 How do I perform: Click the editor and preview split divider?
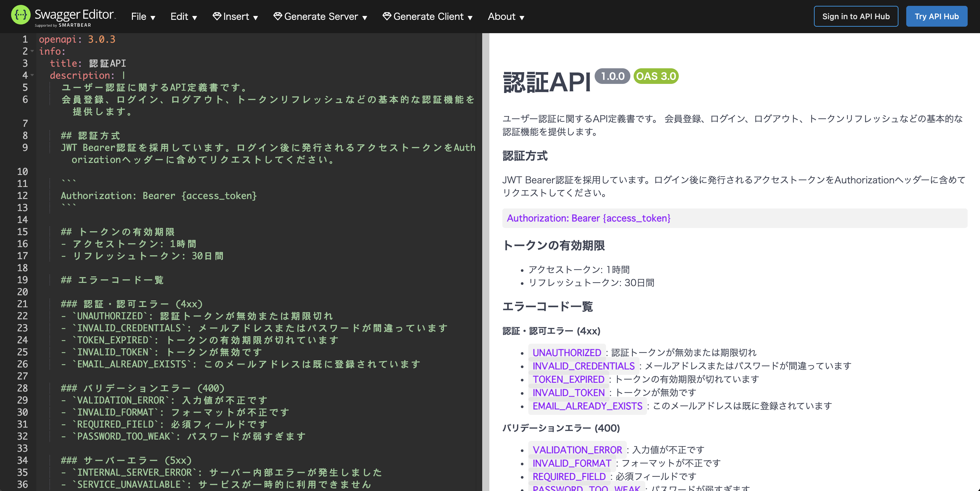[x=485, y=262]
